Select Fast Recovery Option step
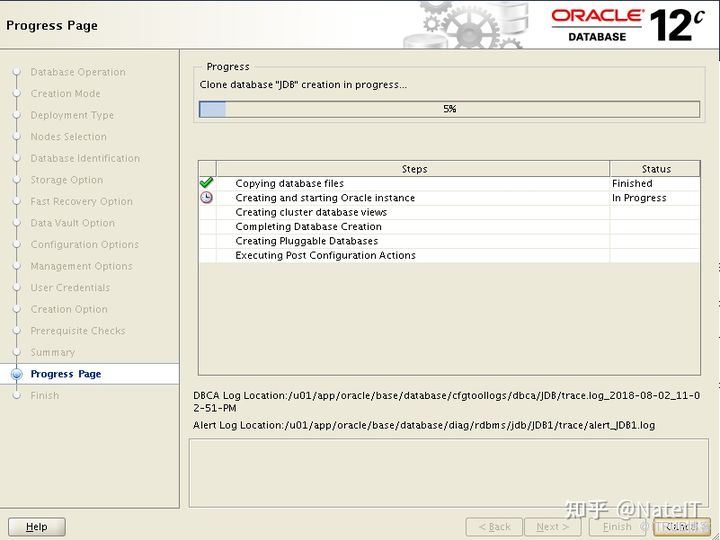Viewport: 720px width, 540px height. (81, 202)
